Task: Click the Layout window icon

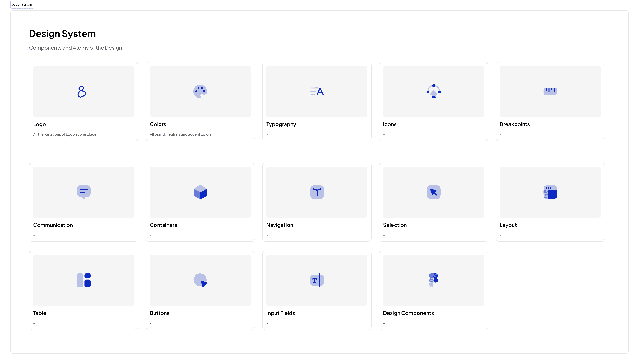Action: 550,192
